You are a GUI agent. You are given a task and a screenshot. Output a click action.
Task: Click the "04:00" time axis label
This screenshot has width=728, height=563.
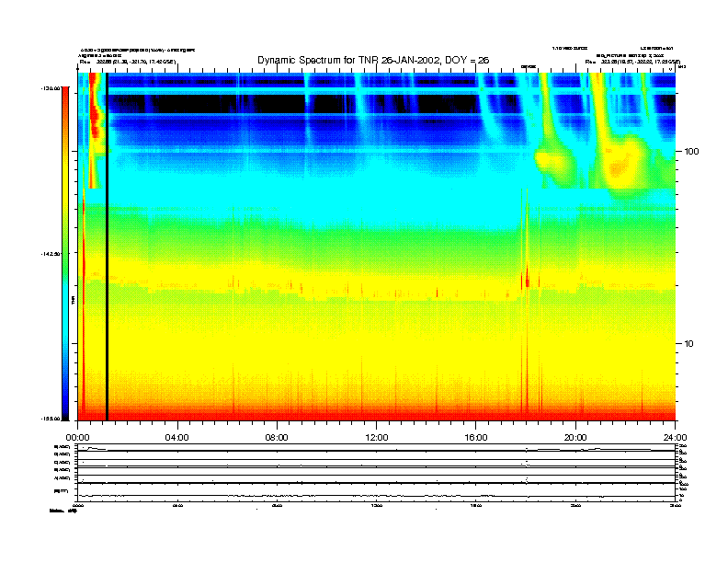pyautogui.click(x=177, y=438)
